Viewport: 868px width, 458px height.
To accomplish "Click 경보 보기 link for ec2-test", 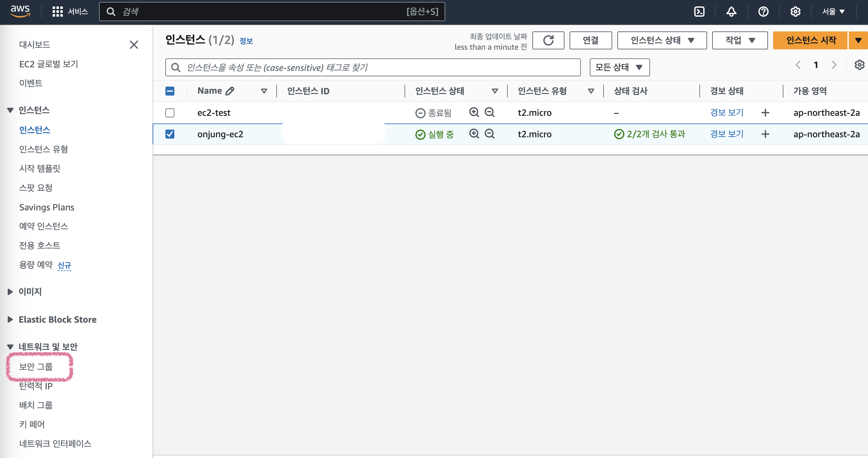I will 726,113.
